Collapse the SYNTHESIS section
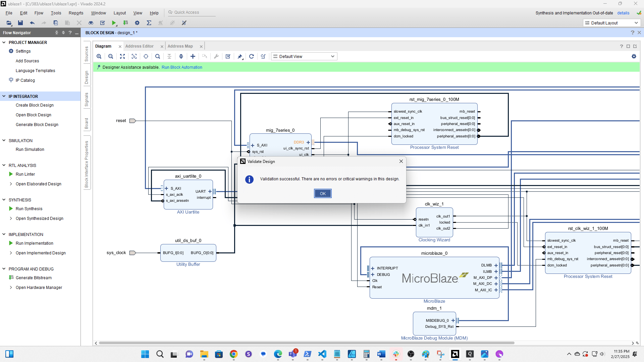This screenshot has width=644, height=362. (4, 200)
